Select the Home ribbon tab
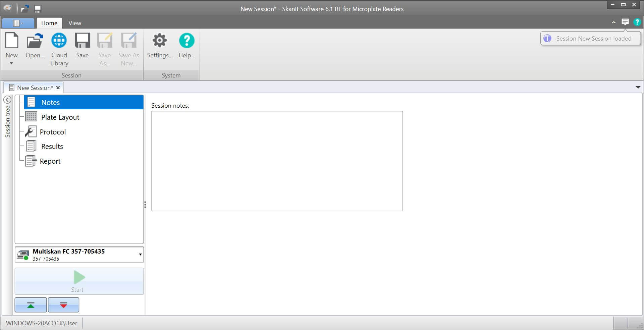 tap(49, 23)
